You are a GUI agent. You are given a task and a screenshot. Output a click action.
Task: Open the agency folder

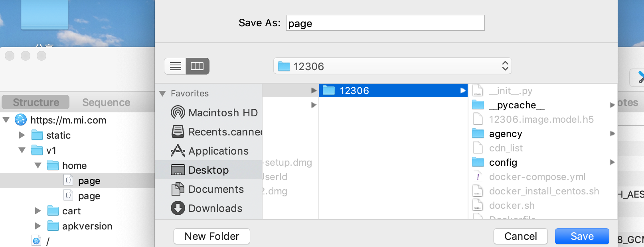coord(505,134)
